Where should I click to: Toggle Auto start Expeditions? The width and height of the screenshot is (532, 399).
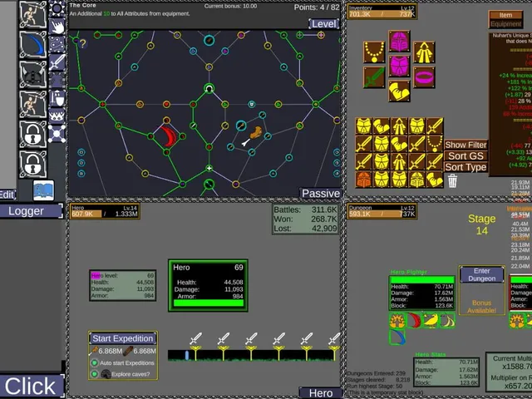pos(95,363)
